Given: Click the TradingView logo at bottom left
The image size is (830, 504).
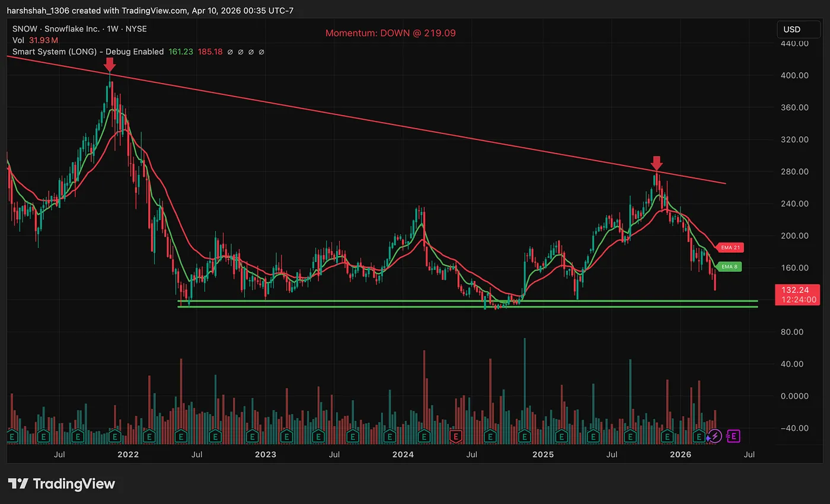Looking at the screenshot, I should pyautogui.click(x=61, y=483).
